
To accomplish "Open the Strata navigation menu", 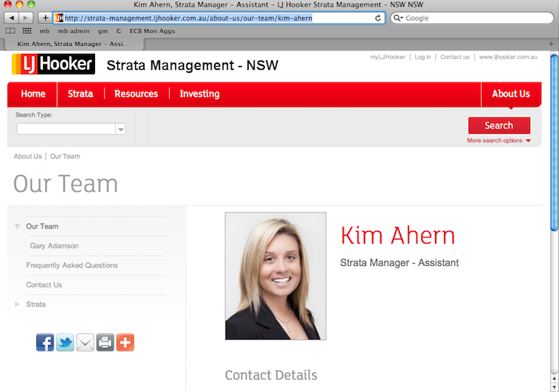I will (80, 94).
